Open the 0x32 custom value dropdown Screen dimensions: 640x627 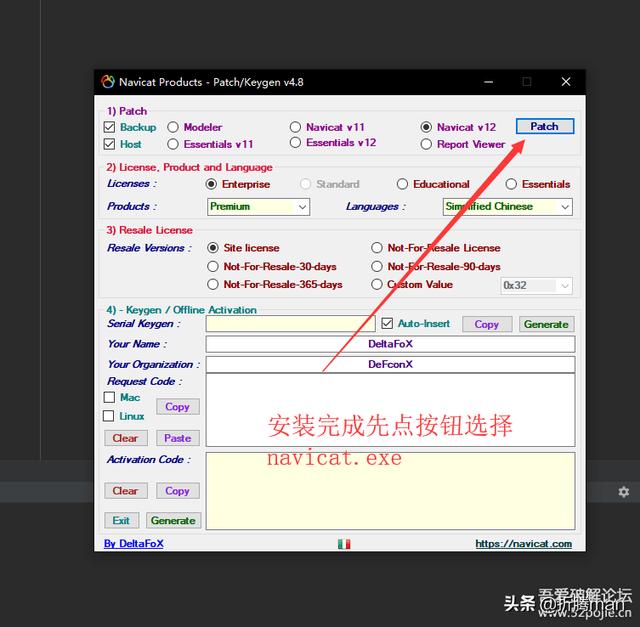pos(536,285)
